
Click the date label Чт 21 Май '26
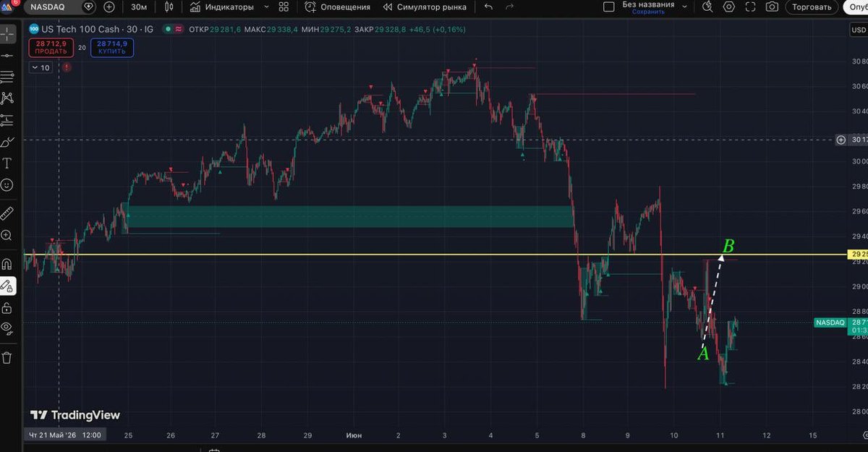tap(64, 435)
